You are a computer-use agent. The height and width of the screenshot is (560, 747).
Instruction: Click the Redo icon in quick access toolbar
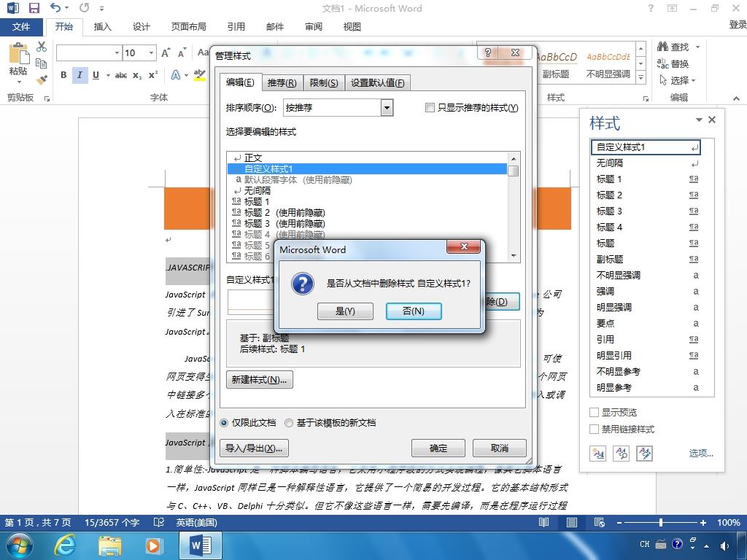[85, 7]
